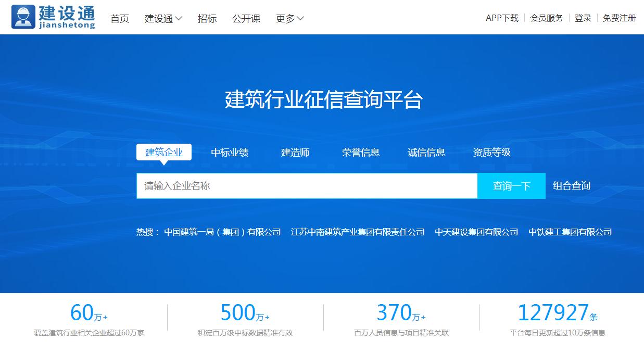Select the 建筑企业 tab
644x352 pixels.
coord(164,152)
